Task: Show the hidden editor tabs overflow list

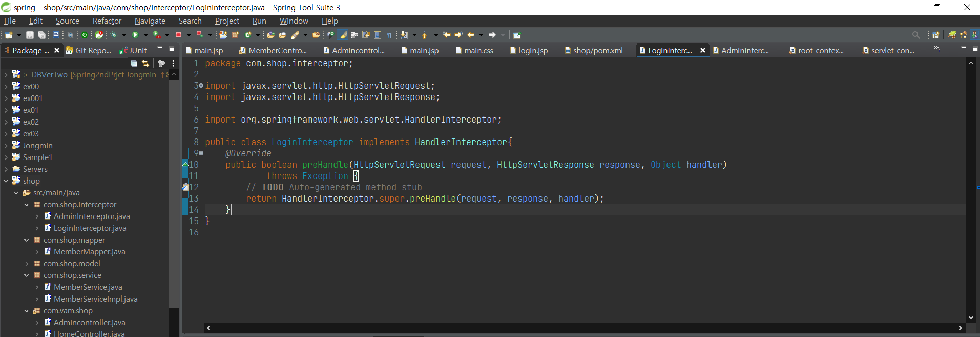Action: pos(937,48)
